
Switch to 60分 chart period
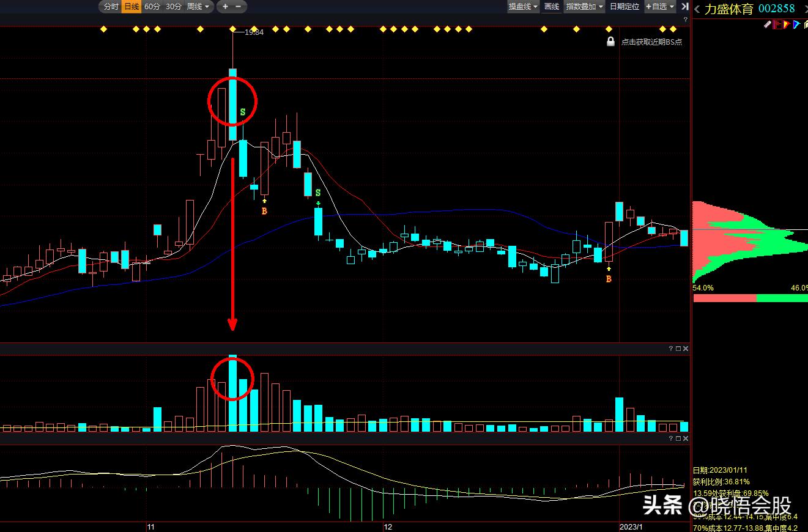(x=152, y=7)
